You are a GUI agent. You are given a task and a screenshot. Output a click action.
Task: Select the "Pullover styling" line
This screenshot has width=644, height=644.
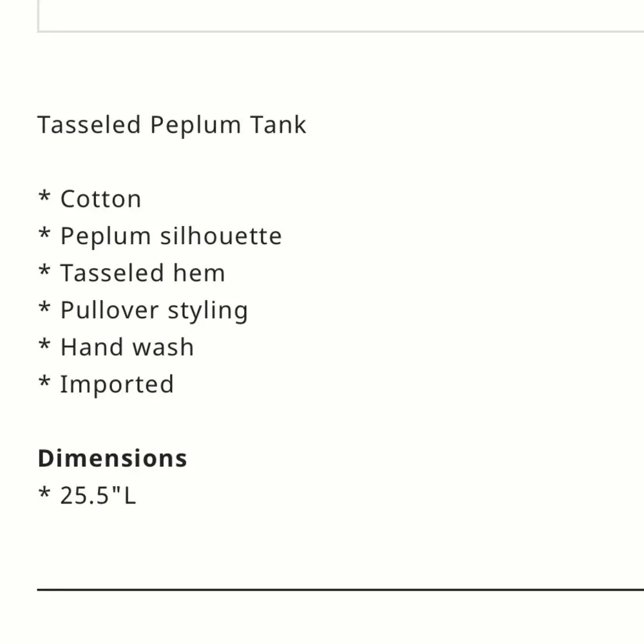tap(154, 311)
